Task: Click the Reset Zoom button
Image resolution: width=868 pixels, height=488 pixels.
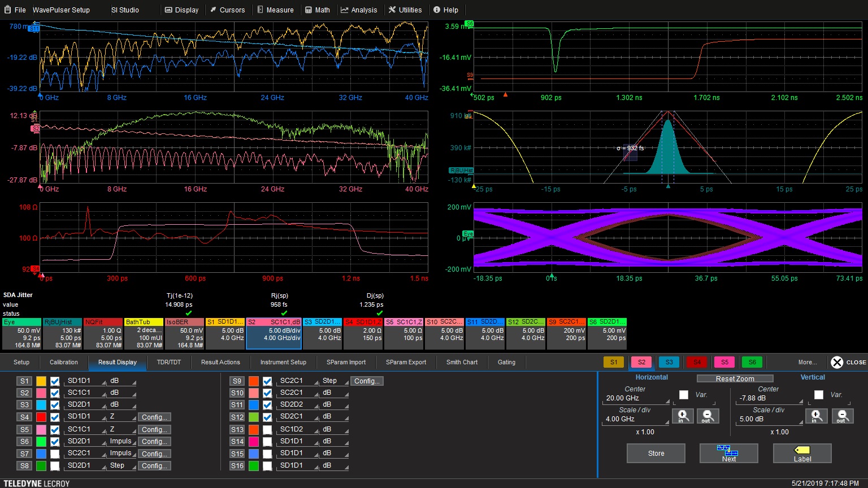Action: point(735,378)
